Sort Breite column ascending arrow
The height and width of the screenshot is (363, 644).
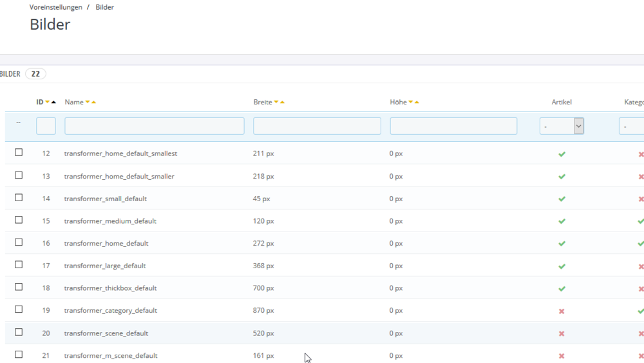click(x=282, y=103)
